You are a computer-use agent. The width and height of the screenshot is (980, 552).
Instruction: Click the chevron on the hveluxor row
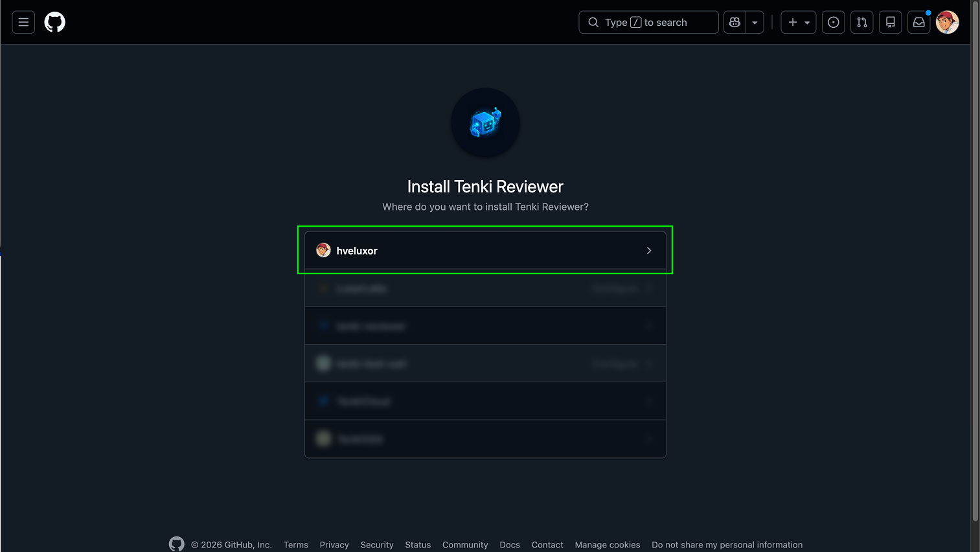[x=649, y=251]
